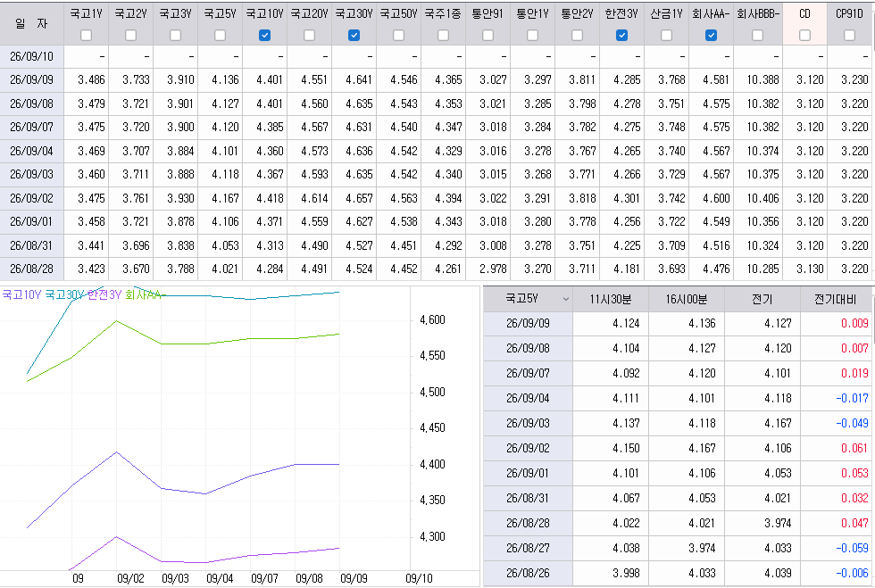The width and height of the screenshot is (875, 588).
Task: Click the 4,600 chart y-axis label
Action: (432, 319)
